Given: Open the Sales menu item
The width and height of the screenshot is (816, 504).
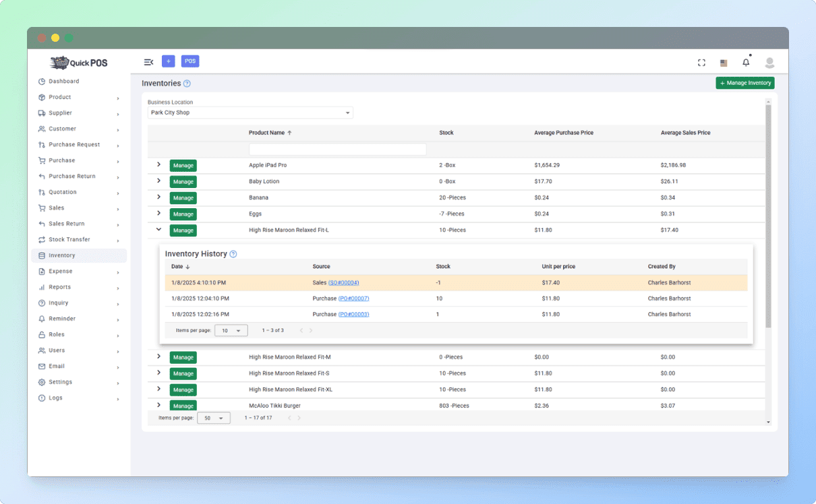Looking at the screenshot, I should (x=79, y=208).
